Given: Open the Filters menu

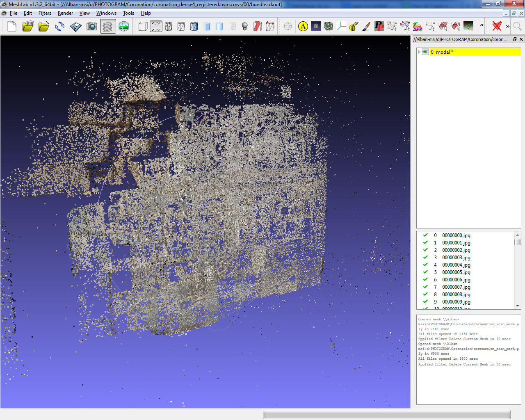Looking at the screenshot, I should click(45, 13).
